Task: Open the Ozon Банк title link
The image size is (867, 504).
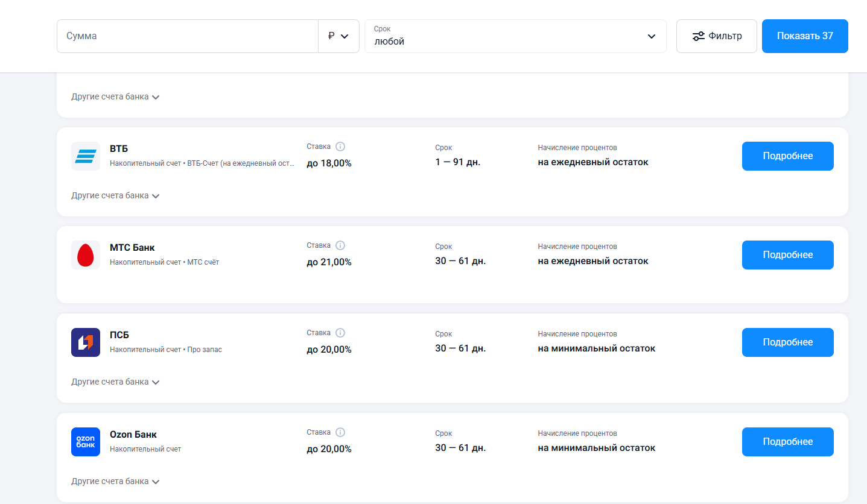Action: (x=133, y=435)
